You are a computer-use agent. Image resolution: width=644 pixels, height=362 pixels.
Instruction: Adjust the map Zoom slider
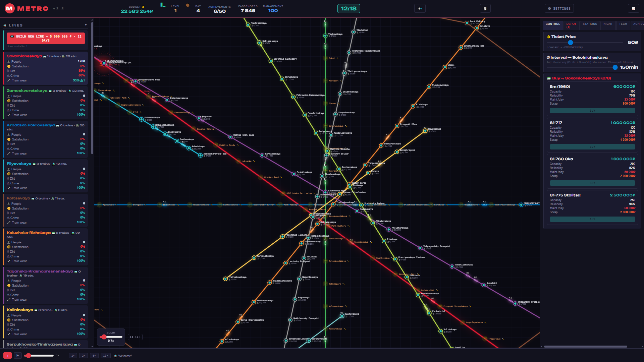point(111,337)
